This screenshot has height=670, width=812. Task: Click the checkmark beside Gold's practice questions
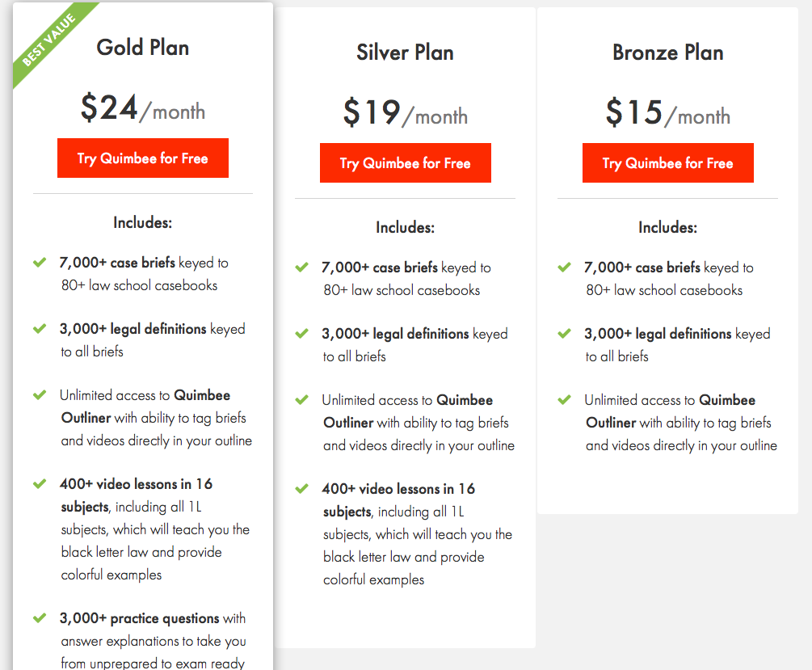(40, 618)
